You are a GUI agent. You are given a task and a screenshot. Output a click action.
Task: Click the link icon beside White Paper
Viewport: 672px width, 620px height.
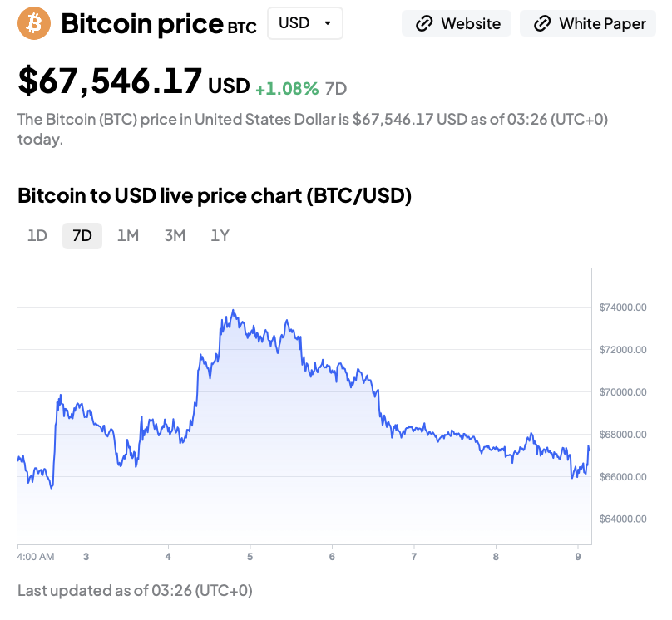tap(542, 23)
